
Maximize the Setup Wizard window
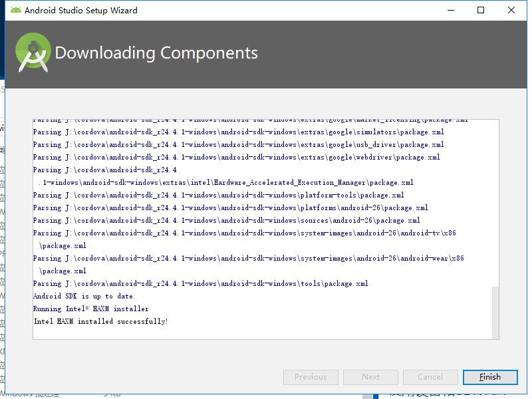[x=481, y=10]
